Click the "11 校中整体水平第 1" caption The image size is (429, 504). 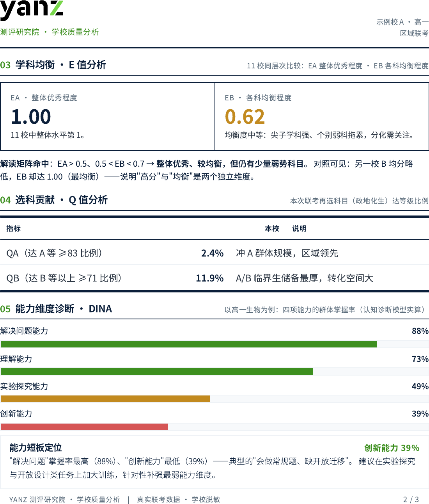click(x=48, y=135)
